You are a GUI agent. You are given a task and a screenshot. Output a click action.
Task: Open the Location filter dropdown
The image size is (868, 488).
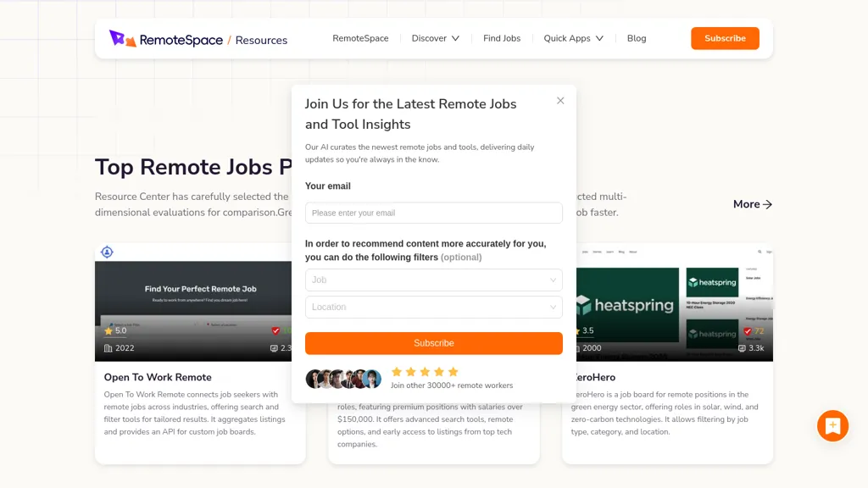(x=433, y=308)
